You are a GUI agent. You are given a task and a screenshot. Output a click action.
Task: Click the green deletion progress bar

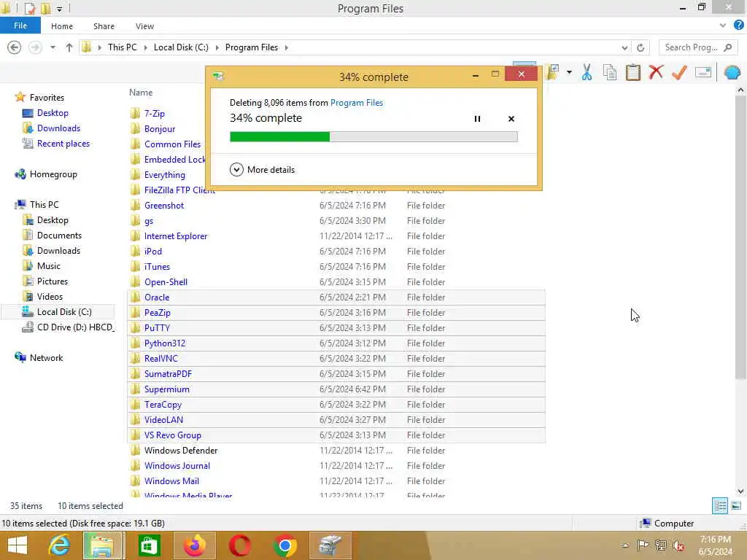click(x=373, y=136)
